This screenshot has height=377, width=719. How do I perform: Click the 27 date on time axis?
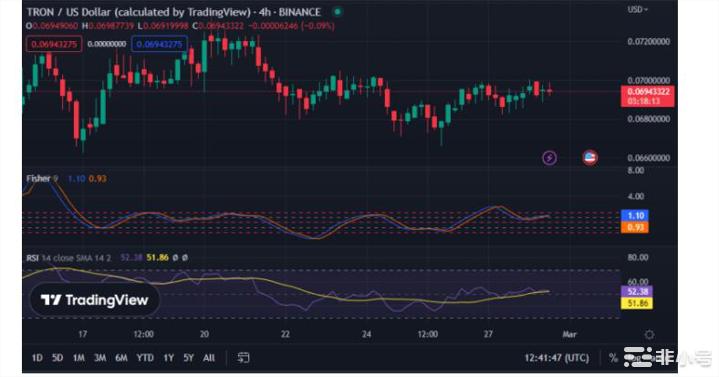pyautogui.click(x=488, y=334)
